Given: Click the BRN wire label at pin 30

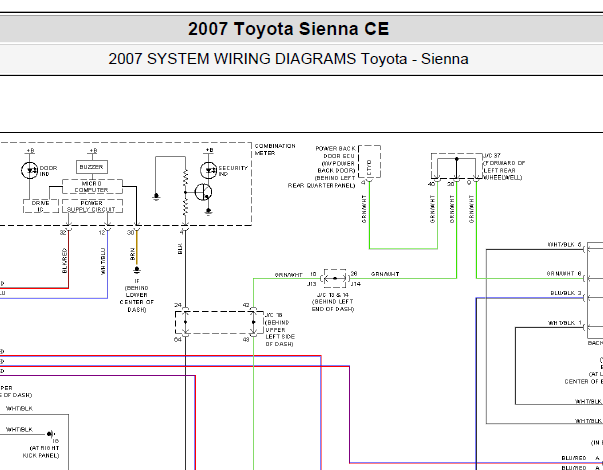Looking at the screenshot, I should pos(132,254).
